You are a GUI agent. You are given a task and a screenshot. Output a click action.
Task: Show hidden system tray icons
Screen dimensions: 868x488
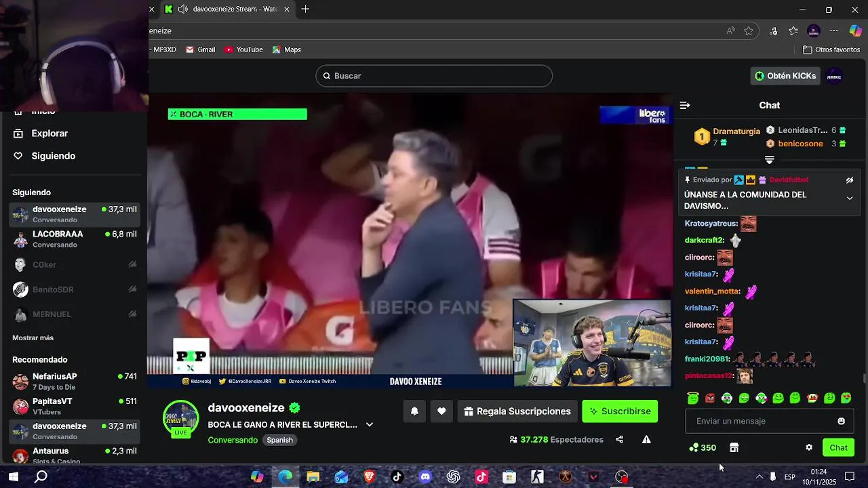click(759, 477)
